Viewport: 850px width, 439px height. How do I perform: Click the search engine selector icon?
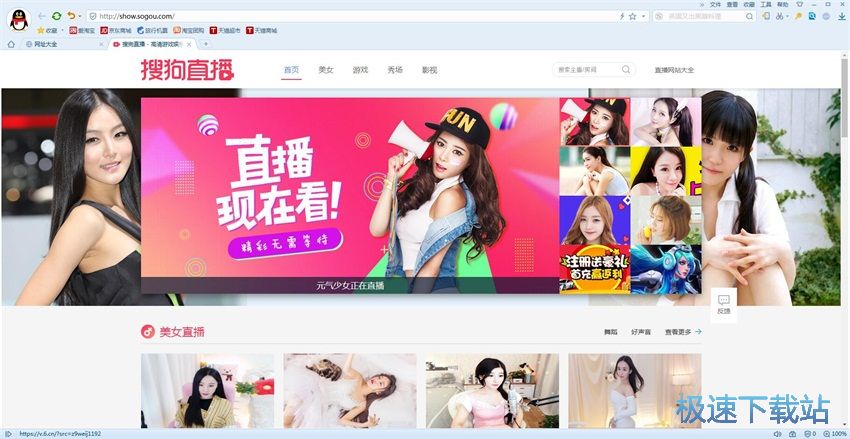click(x=659, y=16)
